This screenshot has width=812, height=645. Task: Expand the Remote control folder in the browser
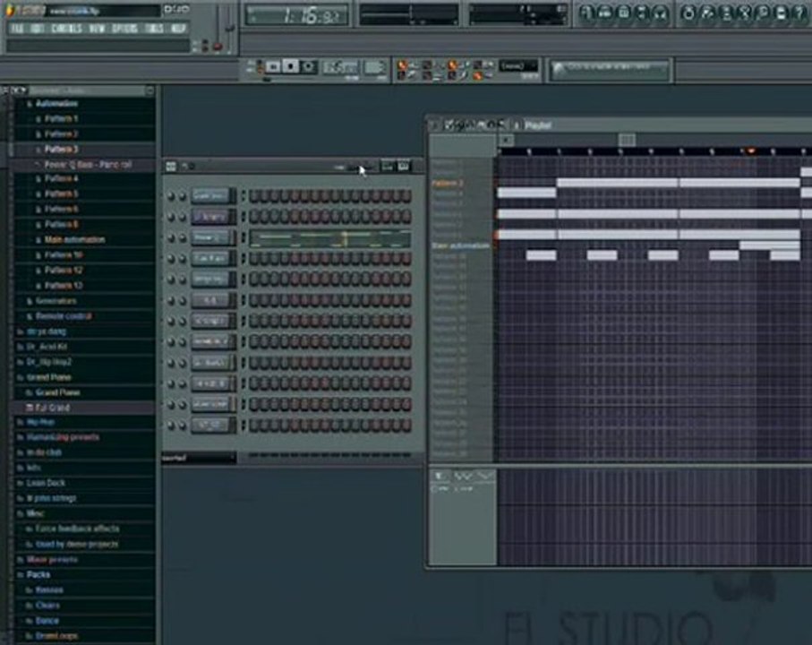click(64, 316)
